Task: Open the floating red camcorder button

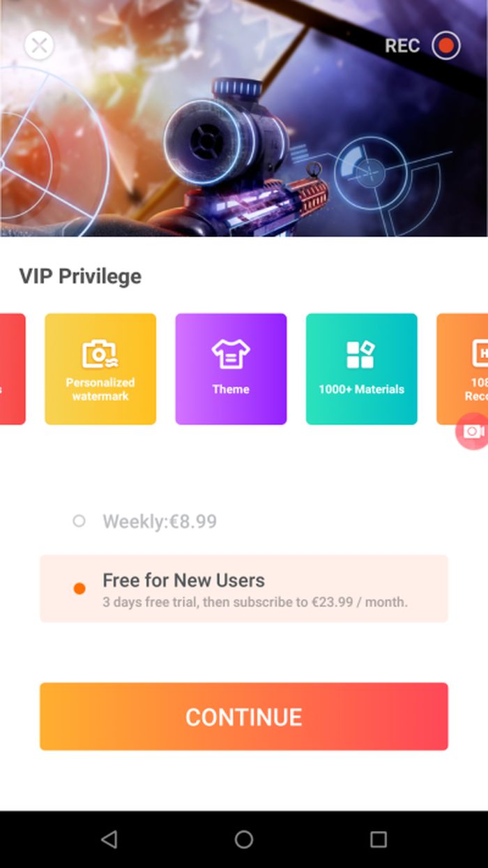Action: [x=472, y=431]
